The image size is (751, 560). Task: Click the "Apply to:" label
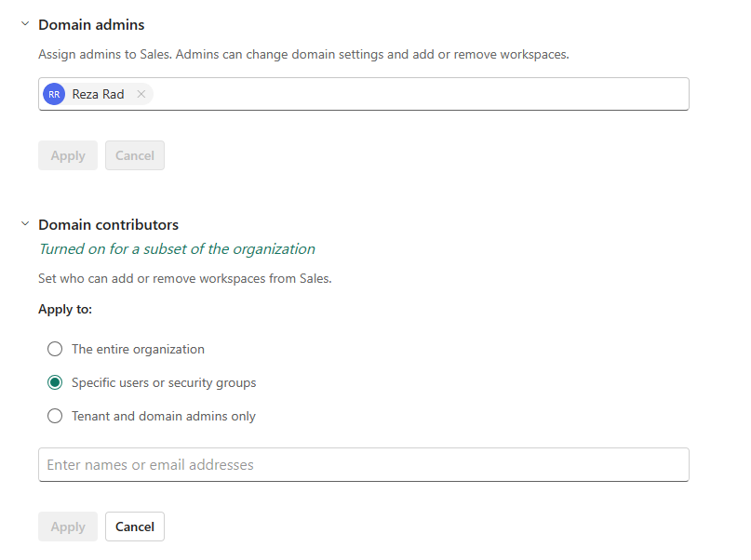point(65,309)
